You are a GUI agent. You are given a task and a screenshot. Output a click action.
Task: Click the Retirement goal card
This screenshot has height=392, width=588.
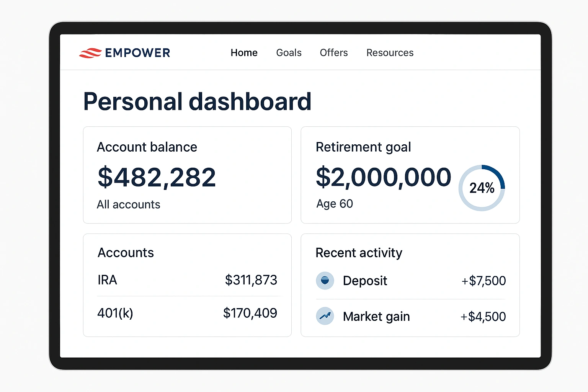[x=410, y=175]
